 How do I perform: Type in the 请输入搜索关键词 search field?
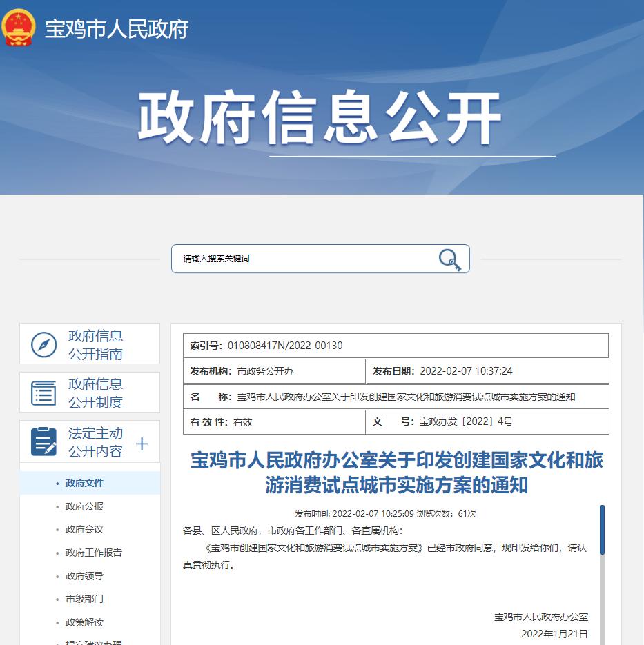[x=304, y=259]
